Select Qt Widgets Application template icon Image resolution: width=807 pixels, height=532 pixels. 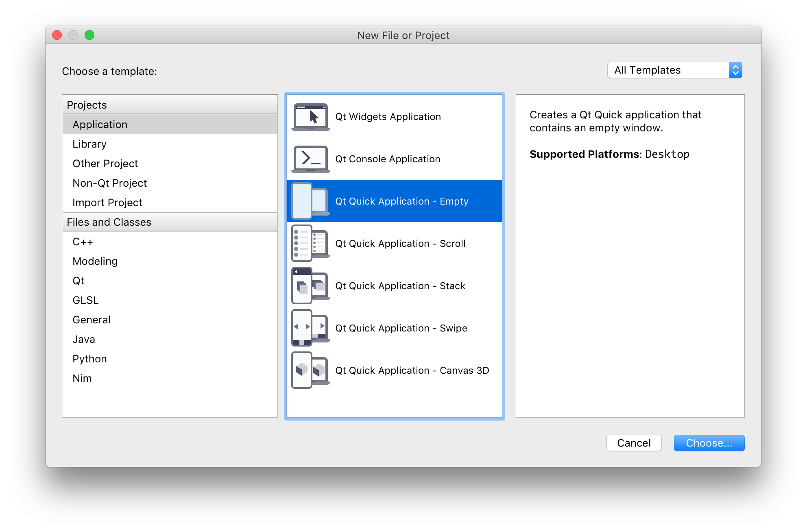[310, 116]
